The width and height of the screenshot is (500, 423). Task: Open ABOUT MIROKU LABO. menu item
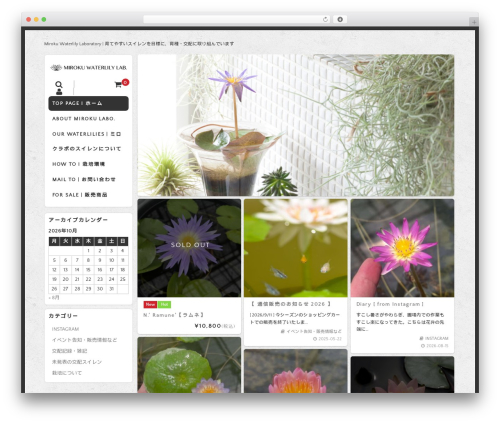pos(84,119)
